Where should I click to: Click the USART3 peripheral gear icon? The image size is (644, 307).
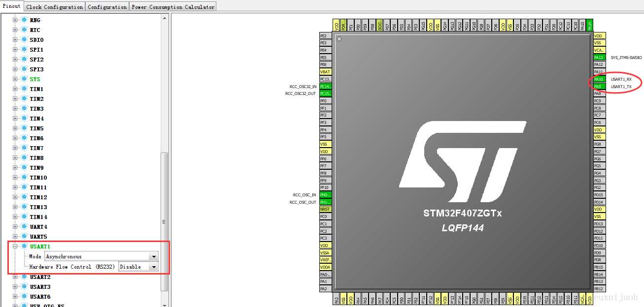tap(24, 287)
